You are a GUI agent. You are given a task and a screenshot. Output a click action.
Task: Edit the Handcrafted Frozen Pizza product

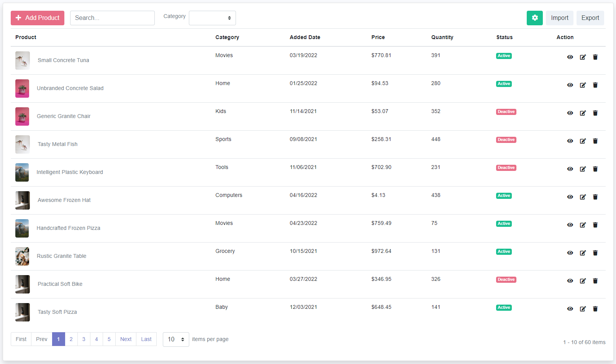click(583, 225)
